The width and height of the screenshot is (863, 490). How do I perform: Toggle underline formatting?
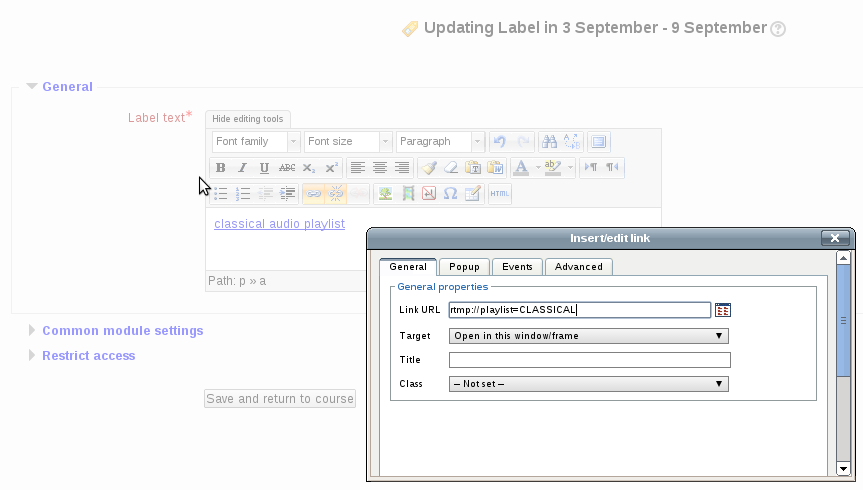pyautogui.click(x=264, y=168)
